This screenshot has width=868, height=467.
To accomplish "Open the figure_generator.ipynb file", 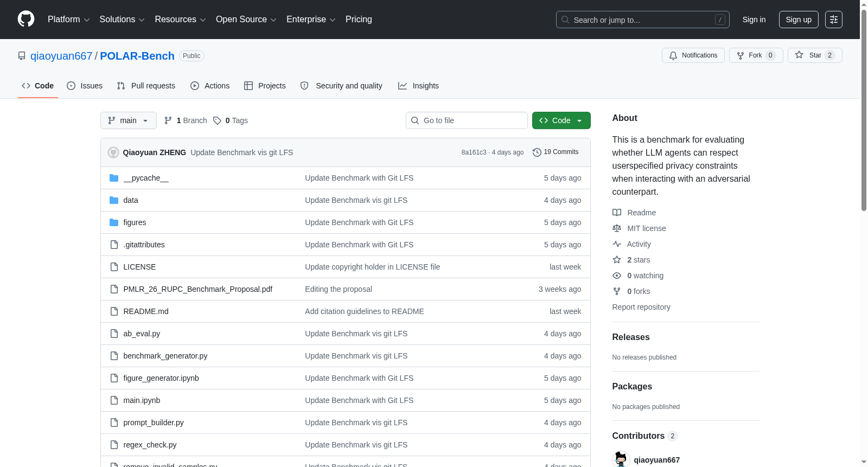I will [161, 378].
